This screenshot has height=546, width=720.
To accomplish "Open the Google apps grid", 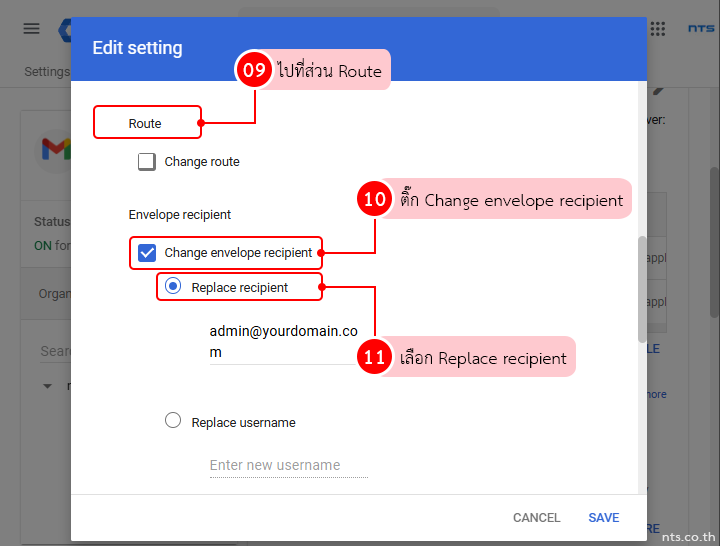I will [x=658, y=28].
